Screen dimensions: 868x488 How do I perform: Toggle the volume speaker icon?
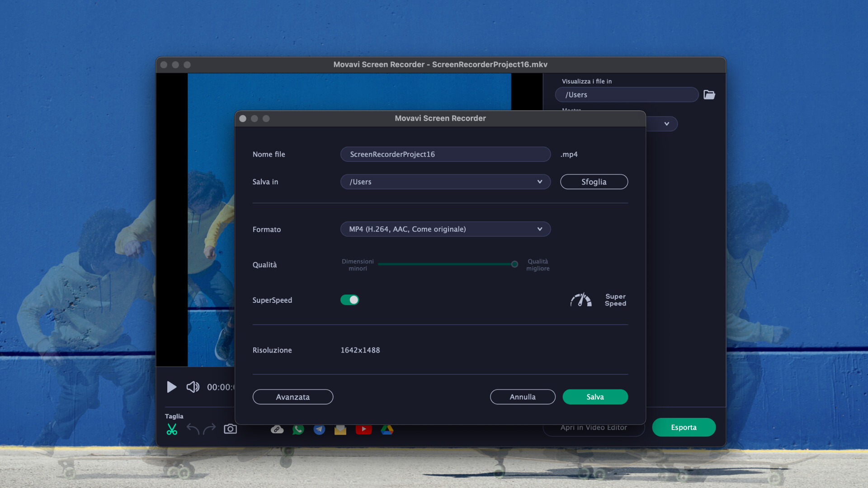click(x=193, y=387)
